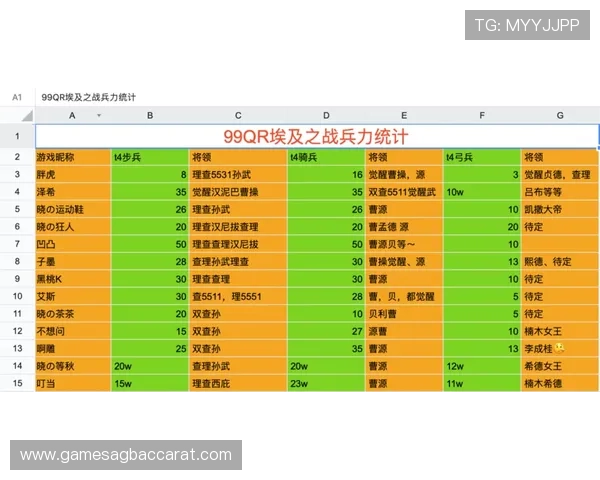Viewport: 600px width, 480px height.
Task: Click the 12w cell in row 14
Action: click(x=482, y=366)
